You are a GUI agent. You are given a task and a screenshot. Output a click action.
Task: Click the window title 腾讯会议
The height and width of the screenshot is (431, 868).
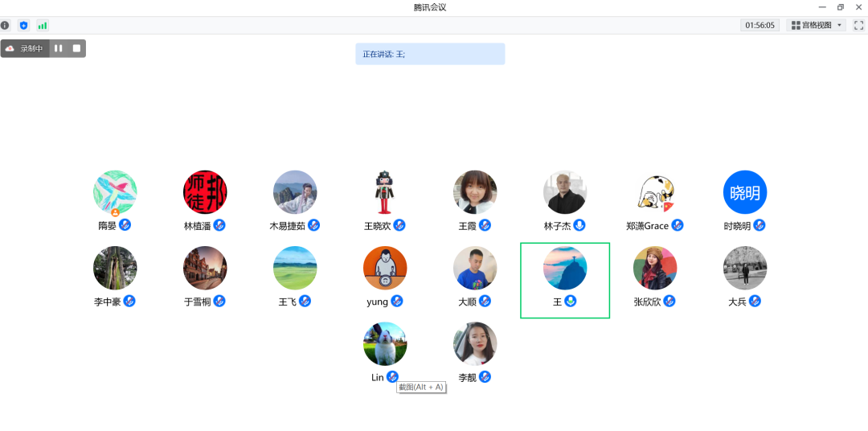[430, 7]
